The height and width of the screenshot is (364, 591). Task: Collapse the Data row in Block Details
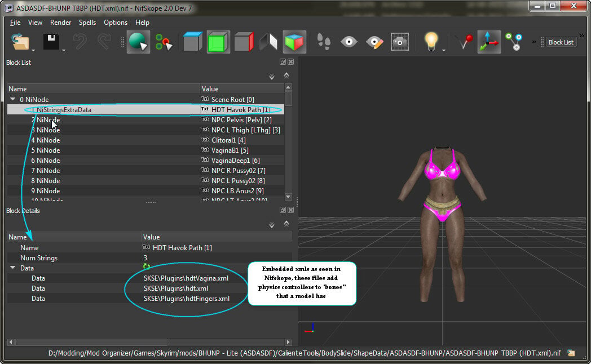click(x=13, y=268)
